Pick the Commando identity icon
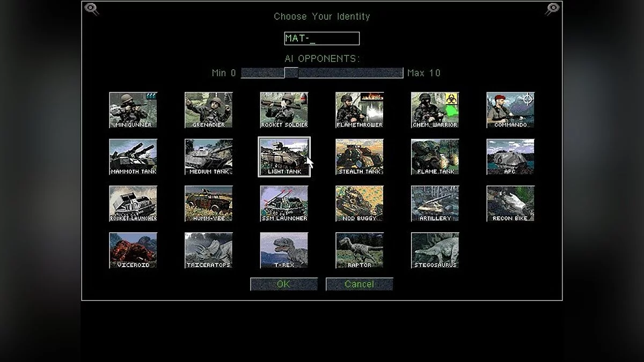The image size is (644, 362). tap(510, 110)
